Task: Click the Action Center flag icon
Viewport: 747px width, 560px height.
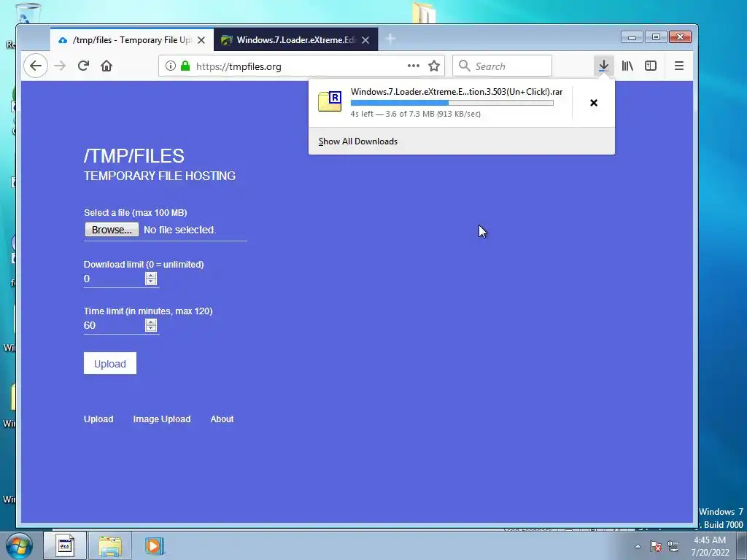Action: pyautogui.click(x=656, y=546)
